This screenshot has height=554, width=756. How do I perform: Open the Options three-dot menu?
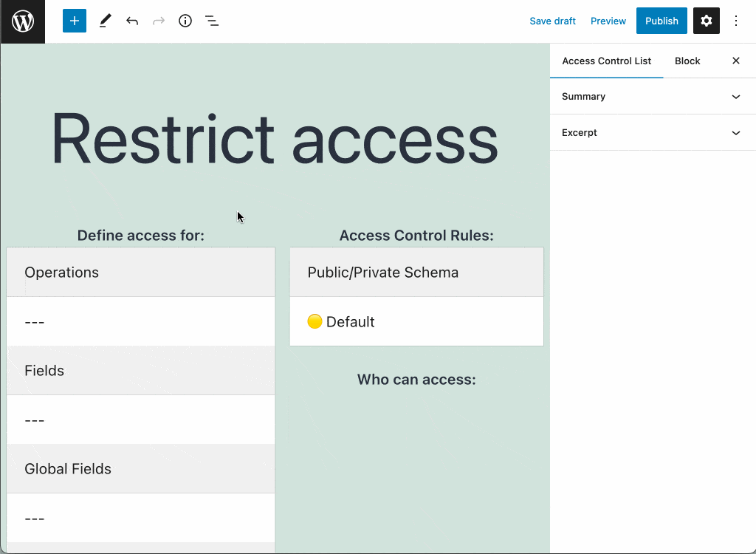[x=736, y=21]
